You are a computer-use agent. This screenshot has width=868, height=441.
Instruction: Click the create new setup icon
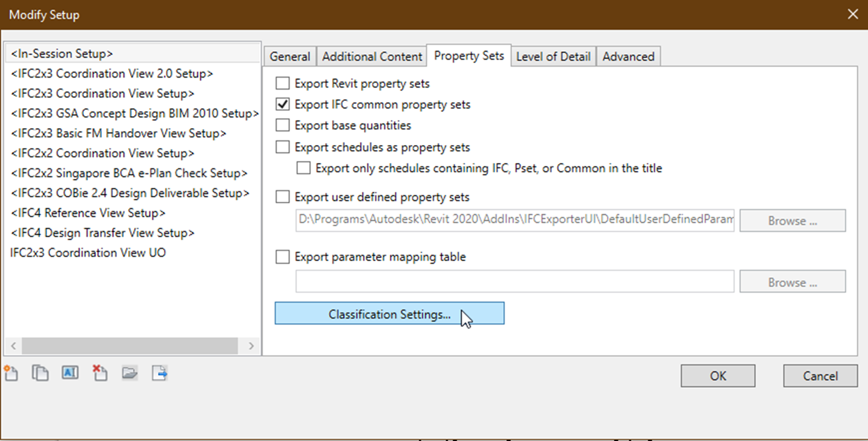click(11, 373)
